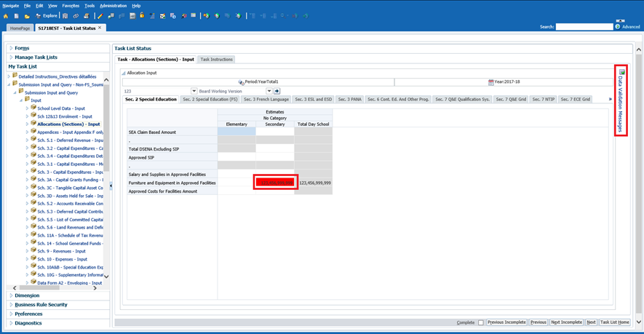Click the Next Incomplete button
The height and width of the screenshot is (334, 644).
tap(566, 322)
